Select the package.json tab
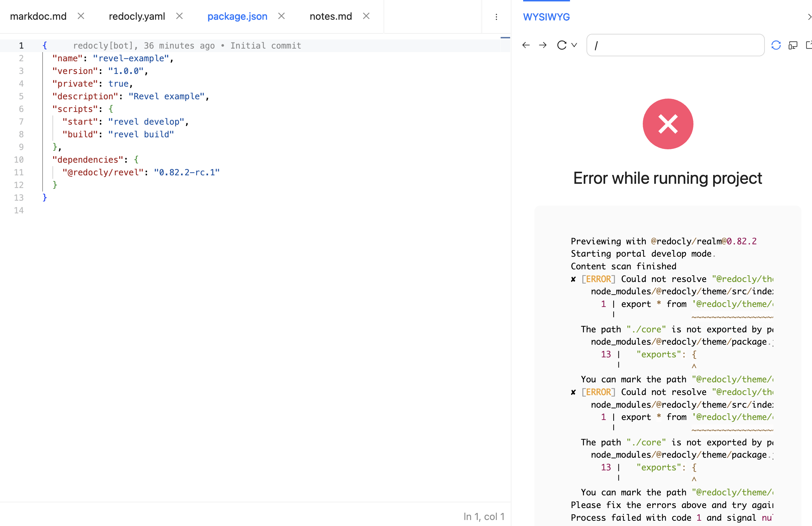Screen dimensions: 812x526 [237, 16]
